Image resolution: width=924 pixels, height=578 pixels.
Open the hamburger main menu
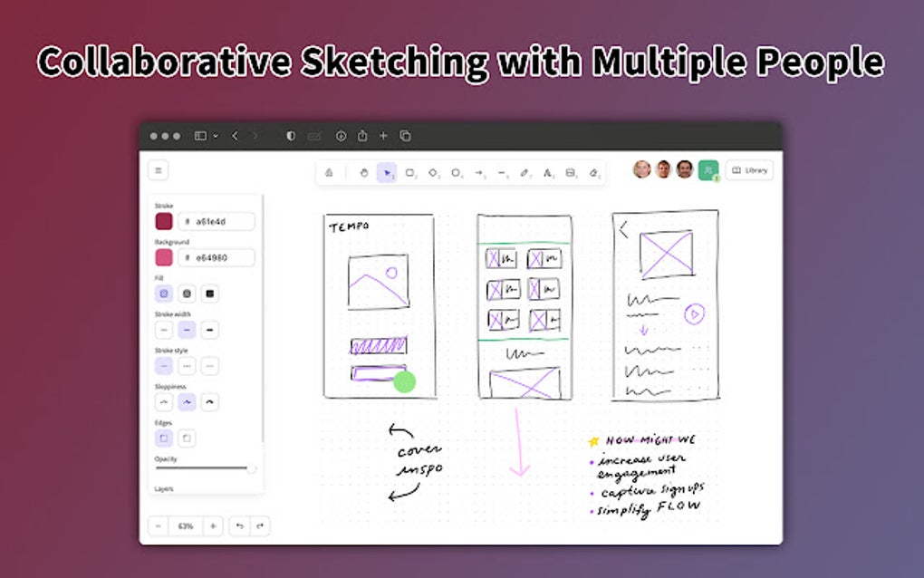coord(158,170)
